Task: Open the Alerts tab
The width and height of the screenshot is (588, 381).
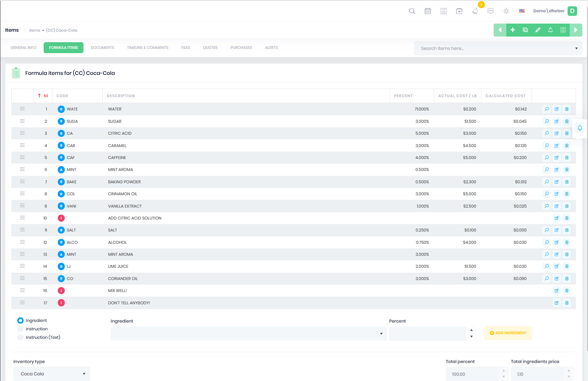Action: coord(271,48)
